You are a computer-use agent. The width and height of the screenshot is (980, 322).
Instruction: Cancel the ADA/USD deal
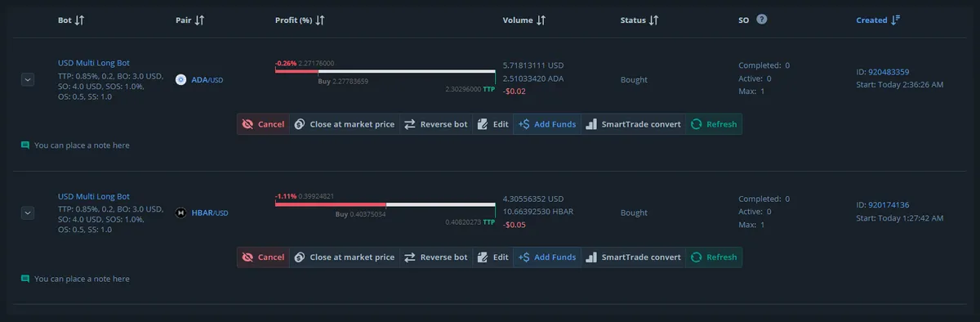[x=263, y=124]
